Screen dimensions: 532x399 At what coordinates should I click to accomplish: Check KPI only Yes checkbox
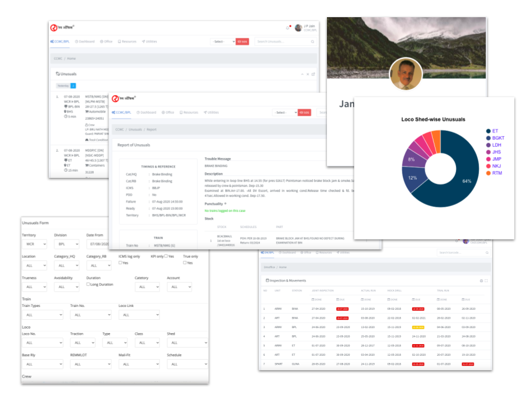[166, 256]
